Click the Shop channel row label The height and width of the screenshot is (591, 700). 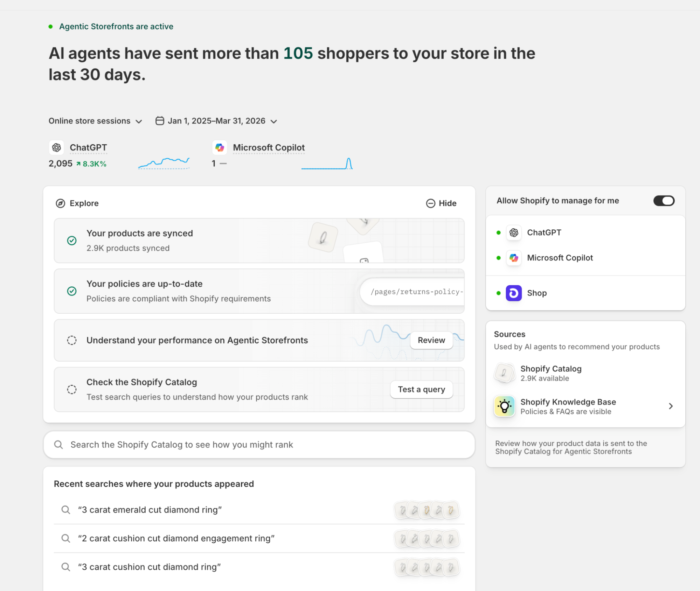pyautogui.click(x=537, y=293)
